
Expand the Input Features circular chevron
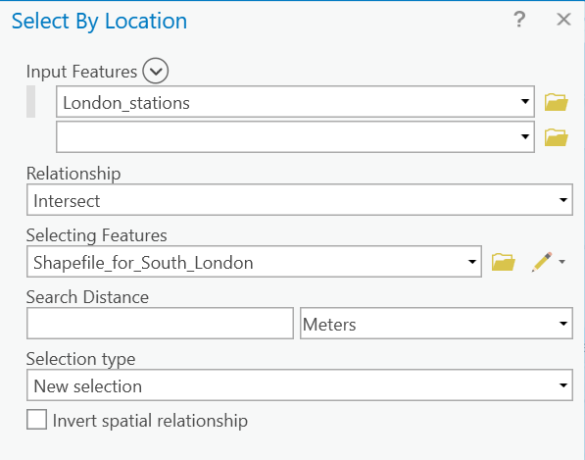point(156,71)
